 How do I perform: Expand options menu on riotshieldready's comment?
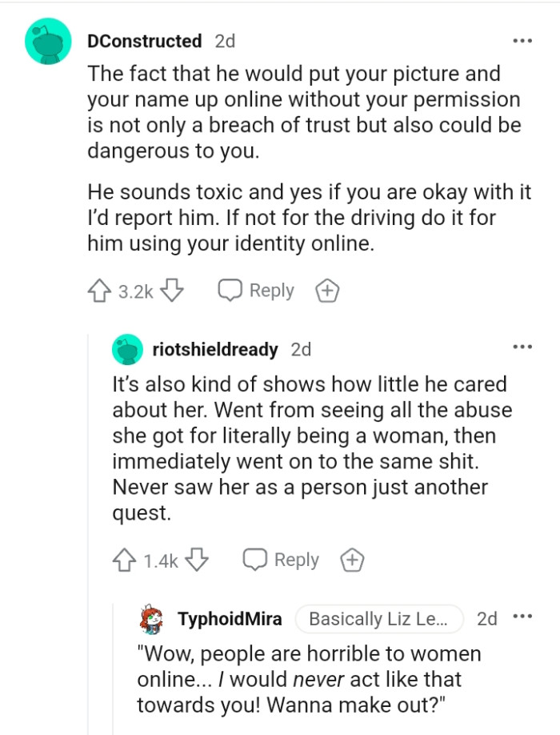pos(523,346)
